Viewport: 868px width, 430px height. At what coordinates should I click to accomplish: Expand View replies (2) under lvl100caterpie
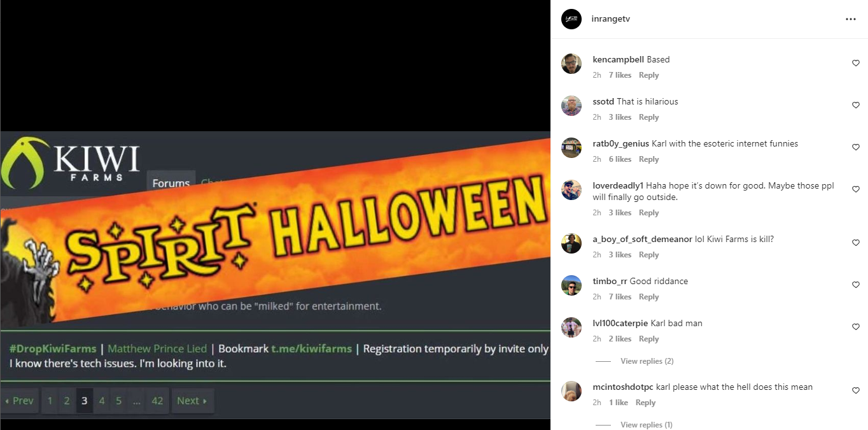[x=647, y=361]
